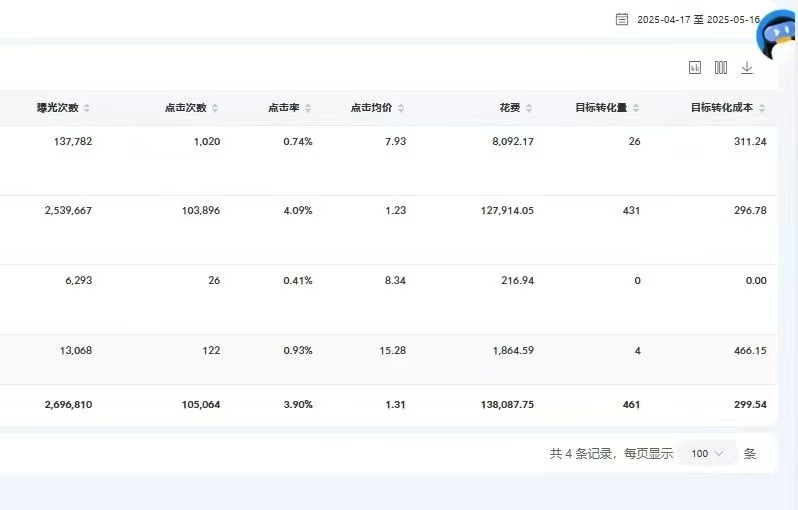This screenshot has width=798, height=510.
Task: Select total spend 138,087.75
Action: [x=507, y=405]
